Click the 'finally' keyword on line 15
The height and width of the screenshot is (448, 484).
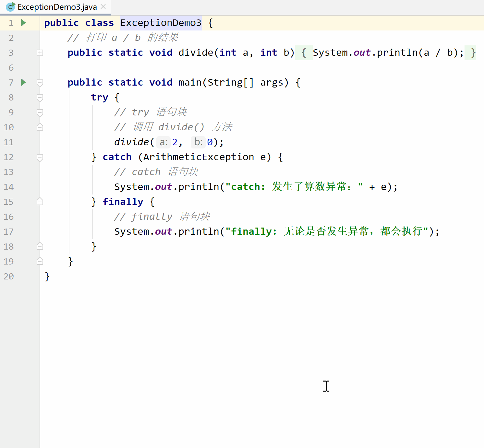123,202
